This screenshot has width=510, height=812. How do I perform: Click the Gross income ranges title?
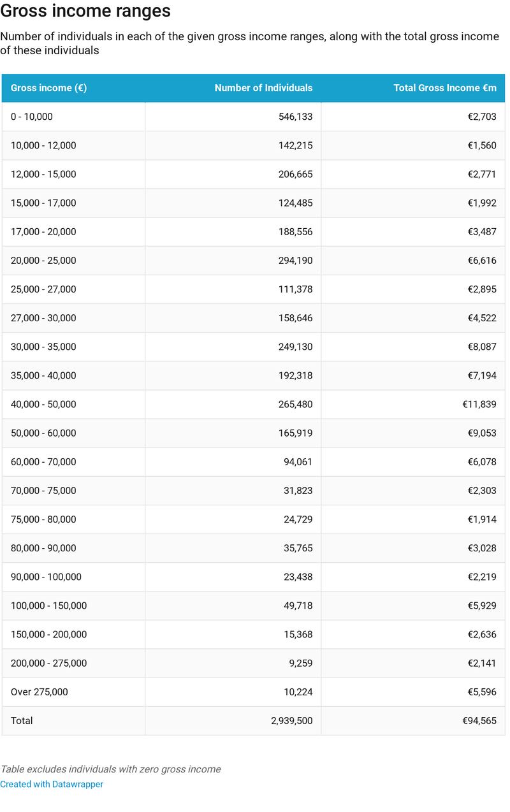[x=85, y=11]
